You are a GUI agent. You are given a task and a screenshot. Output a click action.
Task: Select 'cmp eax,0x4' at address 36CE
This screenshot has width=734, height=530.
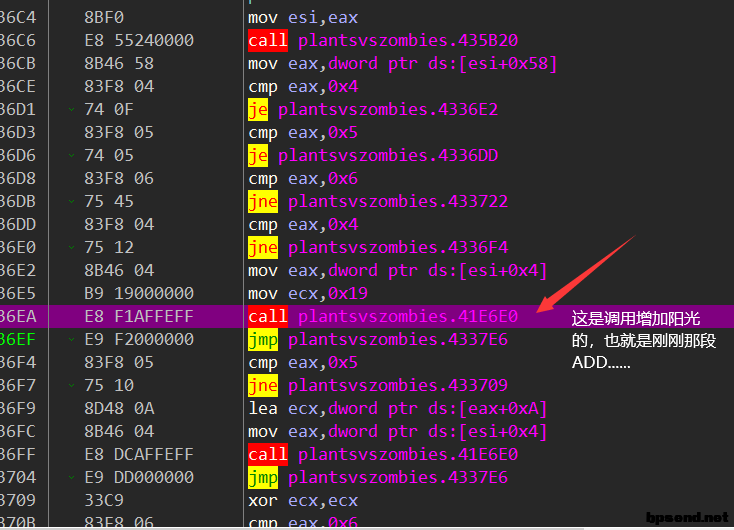303,87
